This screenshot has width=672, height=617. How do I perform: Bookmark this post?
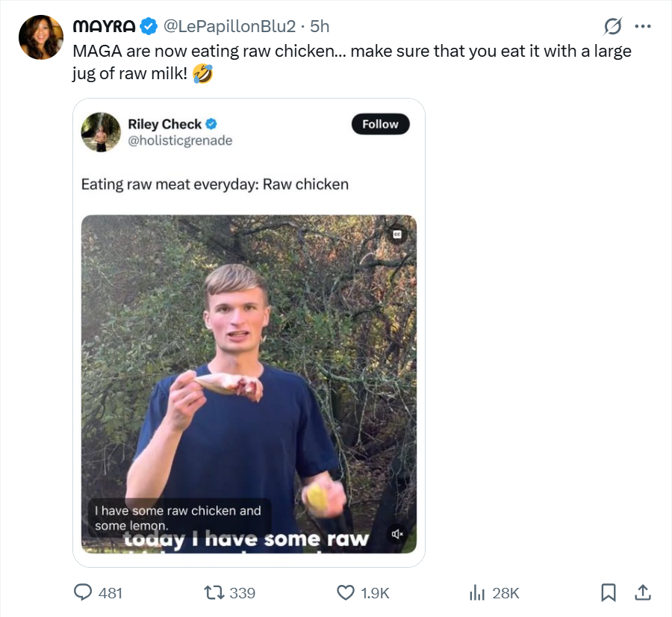(x=609, y=592)
